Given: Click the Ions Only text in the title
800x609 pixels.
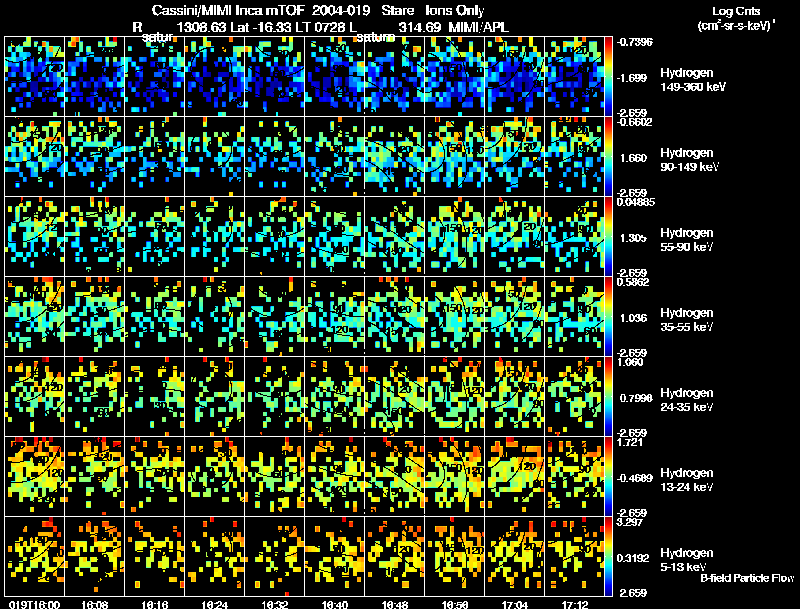Looking at the screenshot, I should pyautogui.click(x=455, y=11).
